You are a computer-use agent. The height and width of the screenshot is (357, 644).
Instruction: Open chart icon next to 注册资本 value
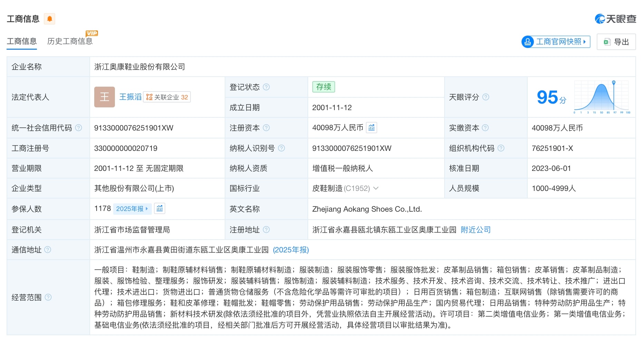371,128
